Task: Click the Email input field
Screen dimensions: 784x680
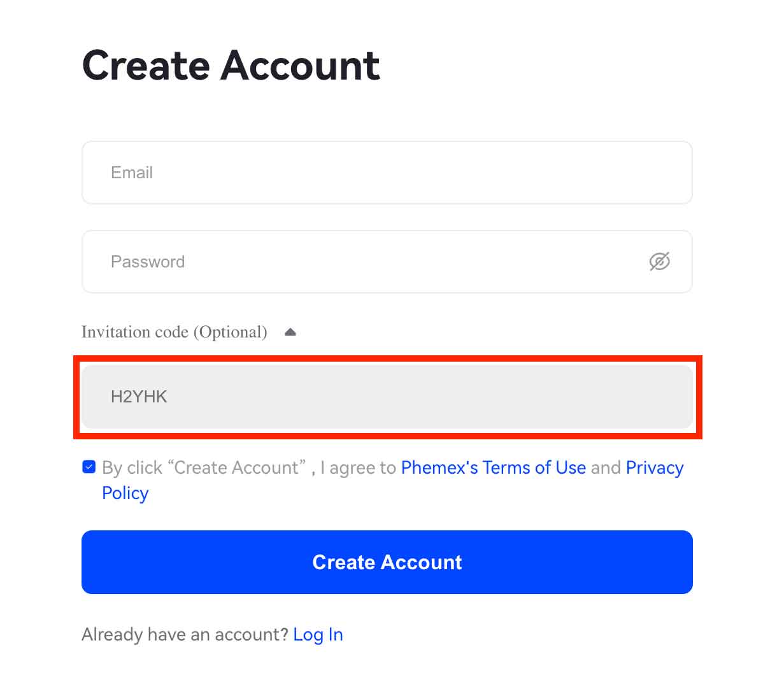Action: coord(387,172)
